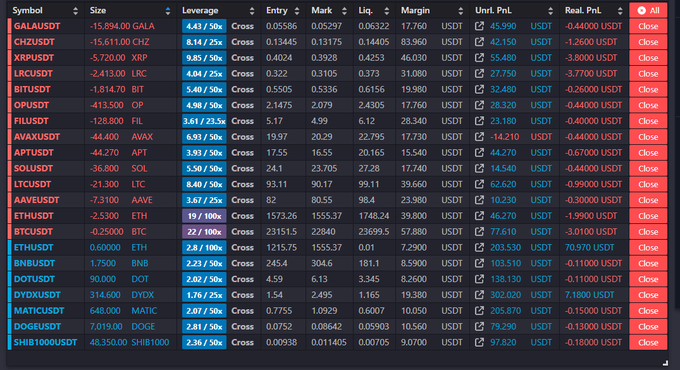Image resolution: width=680 pixels, height=370 pixels.
Task: Select LTCUSDT liquidation price 99.11
Action: pyautogui.click(x=369, y=184)
